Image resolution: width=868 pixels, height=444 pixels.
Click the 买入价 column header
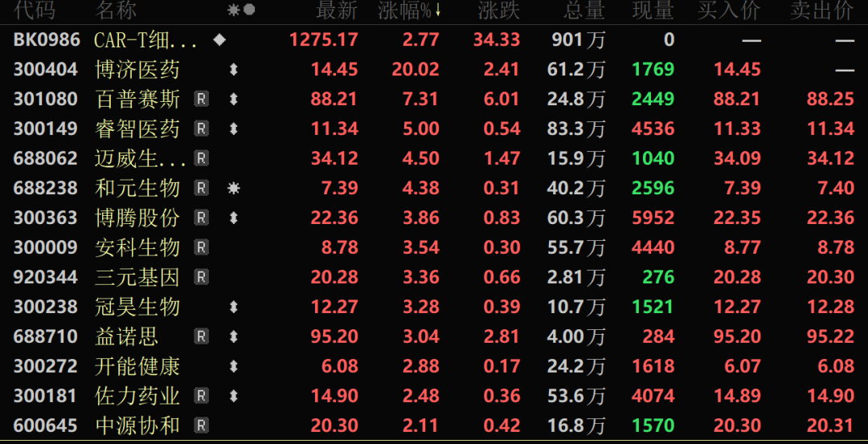coord(729,10)
